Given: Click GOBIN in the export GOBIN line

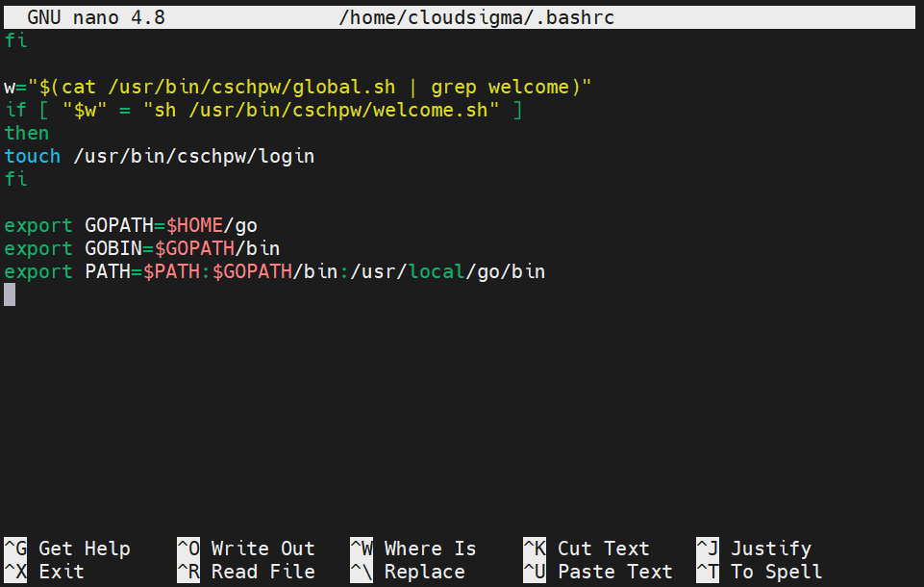Looking at the screenshot, I should pos(113,248).
